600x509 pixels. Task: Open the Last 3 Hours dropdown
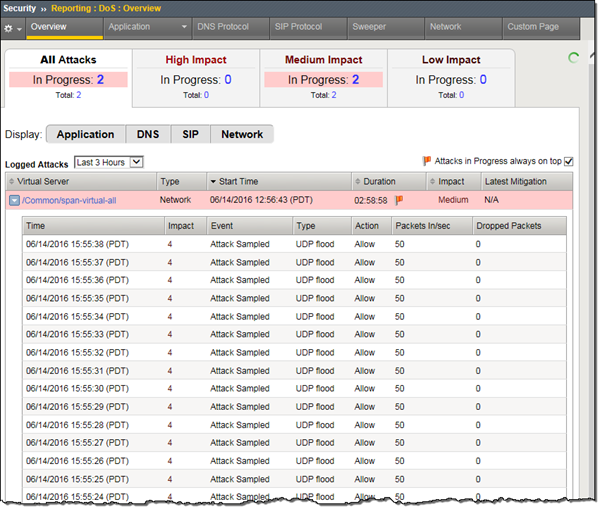[x=109, y=162]
